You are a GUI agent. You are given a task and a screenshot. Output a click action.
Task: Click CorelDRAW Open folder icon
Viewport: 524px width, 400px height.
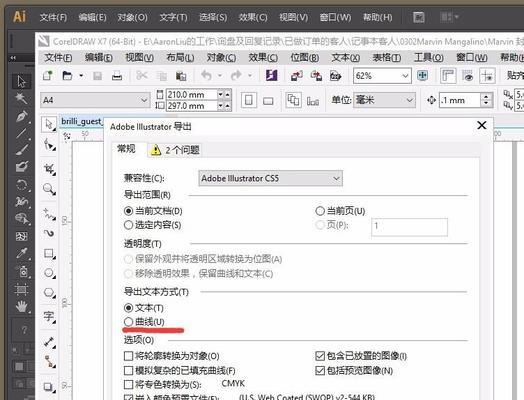point(67,76)
